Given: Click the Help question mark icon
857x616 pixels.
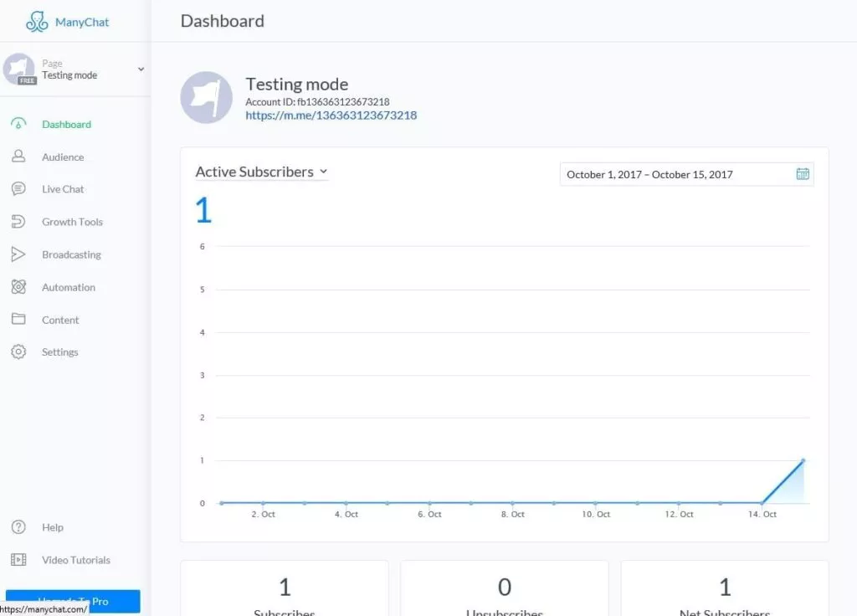Looking at the screenshot, I should click(18, 527).
